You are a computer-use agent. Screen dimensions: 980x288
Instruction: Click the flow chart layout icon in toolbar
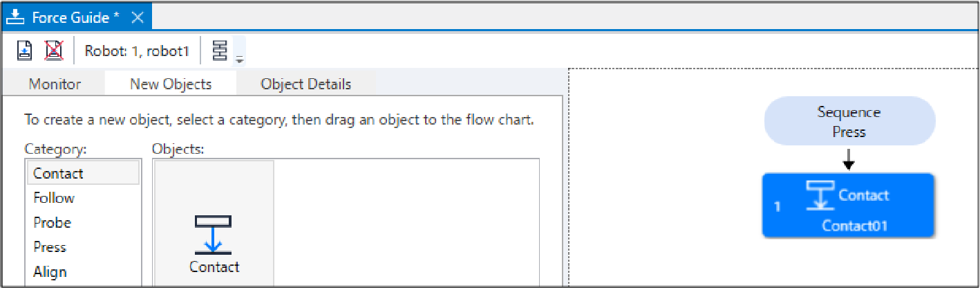[x=220, y=51]
